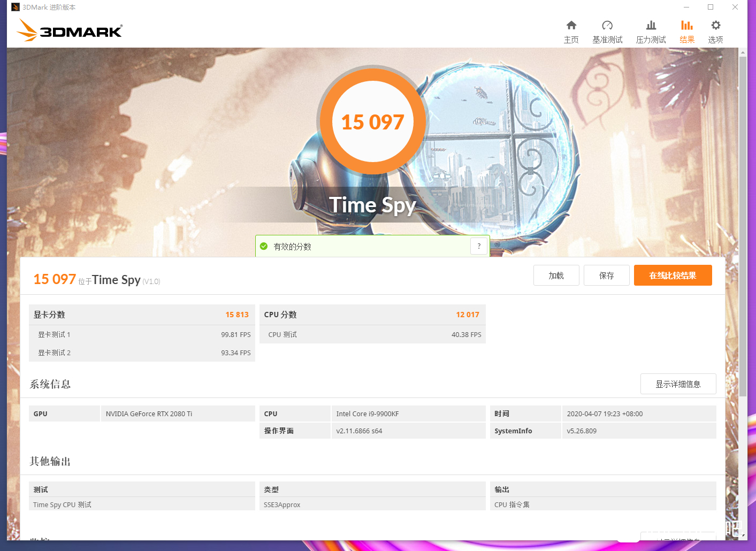Click the CPU 测试 row 40.38 FPS

(372, 334)
